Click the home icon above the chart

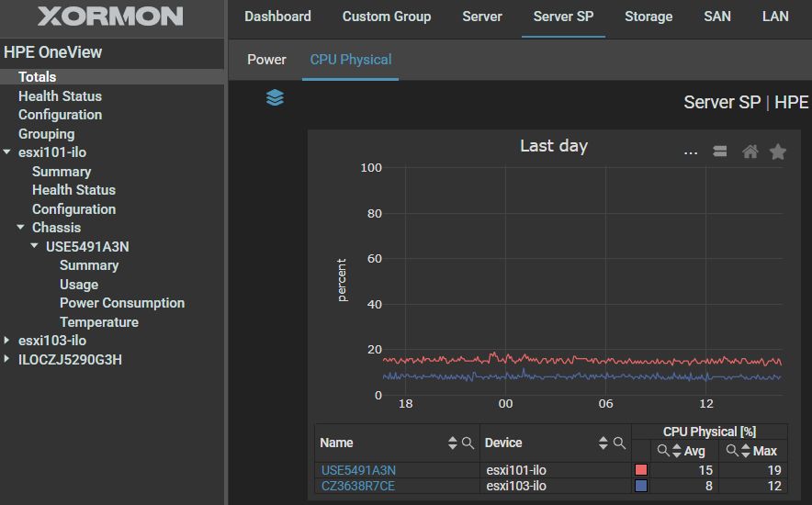point(750,151)
